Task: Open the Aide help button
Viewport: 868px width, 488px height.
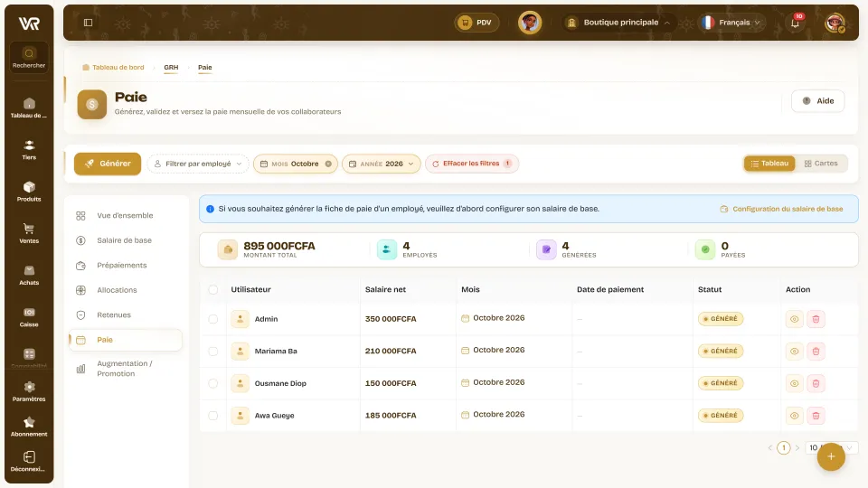Action: coord(817,100)
